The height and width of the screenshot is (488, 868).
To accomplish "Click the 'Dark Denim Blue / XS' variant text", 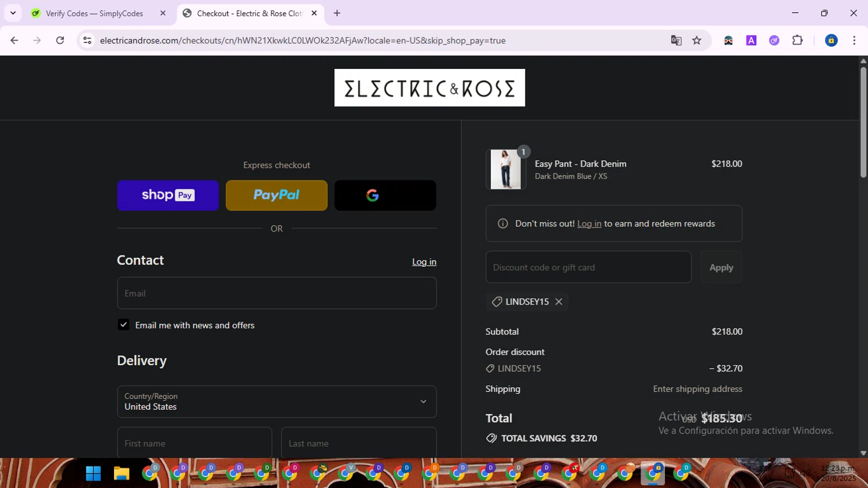I will (x=571, y=177).
